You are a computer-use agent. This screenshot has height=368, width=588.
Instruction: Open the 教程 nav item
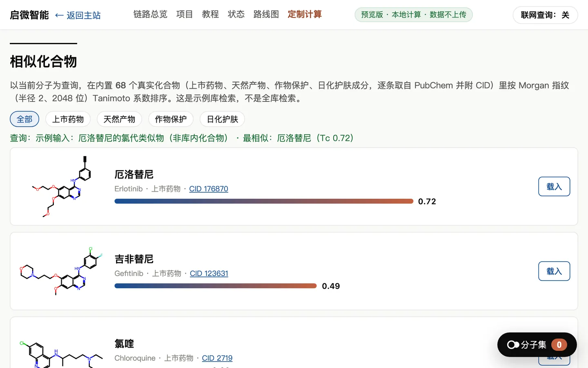(x=210, y=14)
